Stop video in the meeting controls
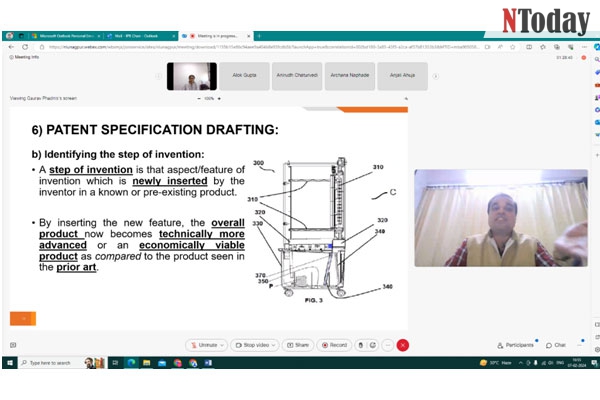Viewport: 600px width, 400px height. 253,345
